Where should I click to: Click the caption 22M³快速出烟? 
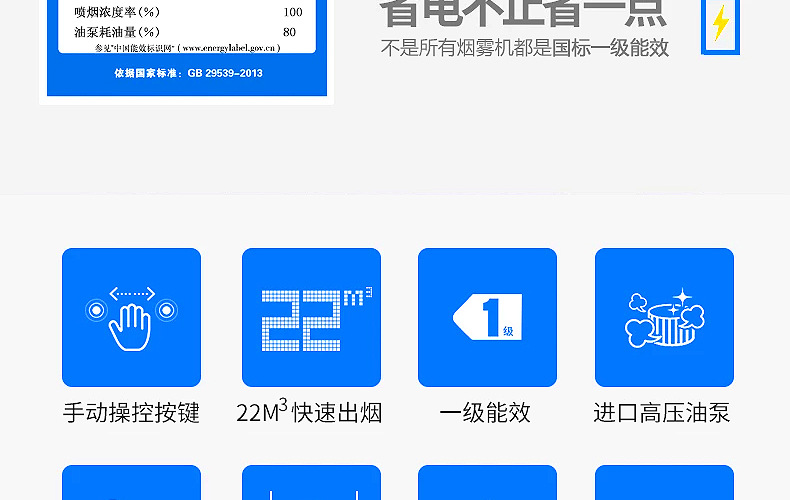[309, 412]
